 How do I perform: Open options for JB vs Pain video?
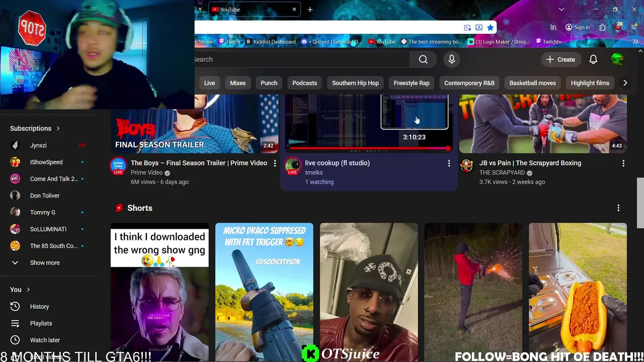(x=623, y=163)
